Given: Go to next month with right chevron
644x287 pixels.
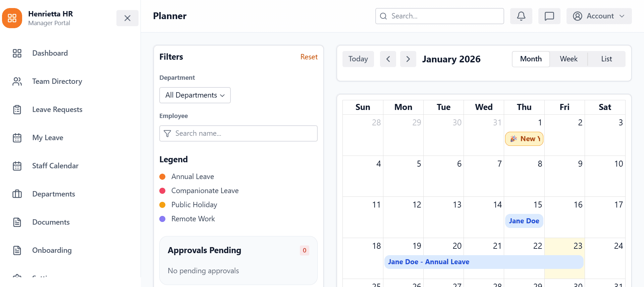Looking at the screenshot, I should tap(408, 59).
